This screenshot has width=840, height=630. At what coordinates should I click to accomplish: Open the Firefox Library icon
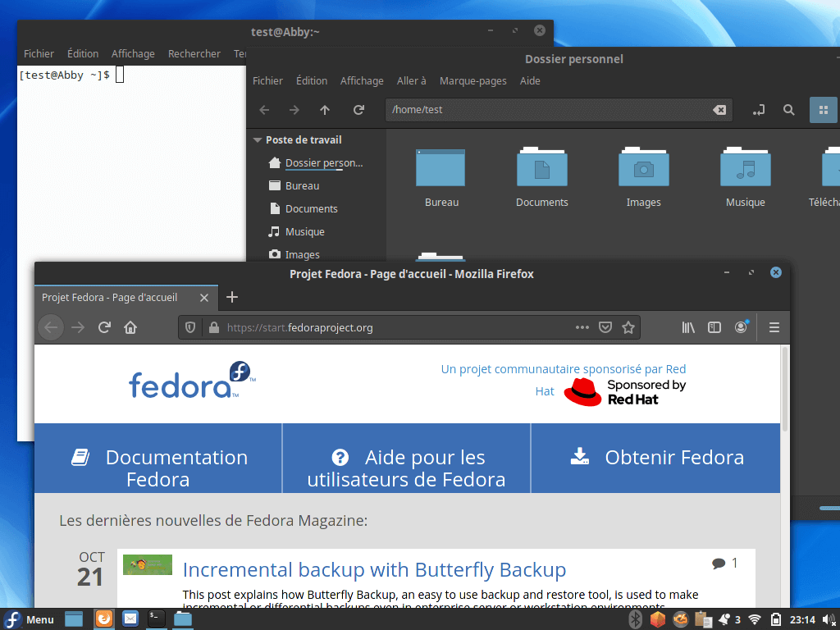(x=688, y=327)
